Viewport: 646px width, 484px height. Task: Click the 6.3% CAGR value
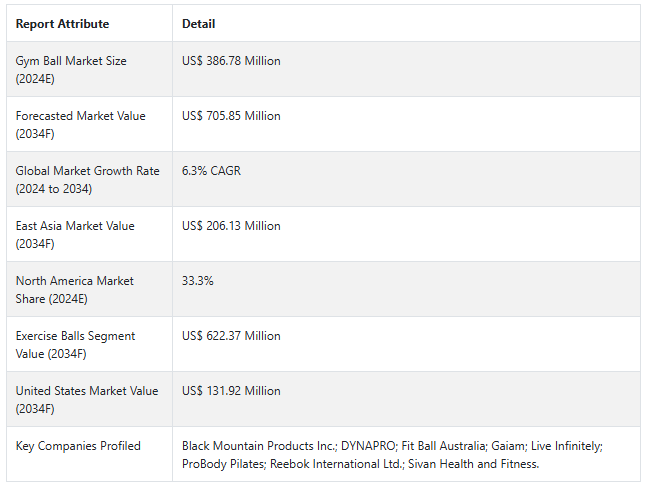[x=211, y=171]
